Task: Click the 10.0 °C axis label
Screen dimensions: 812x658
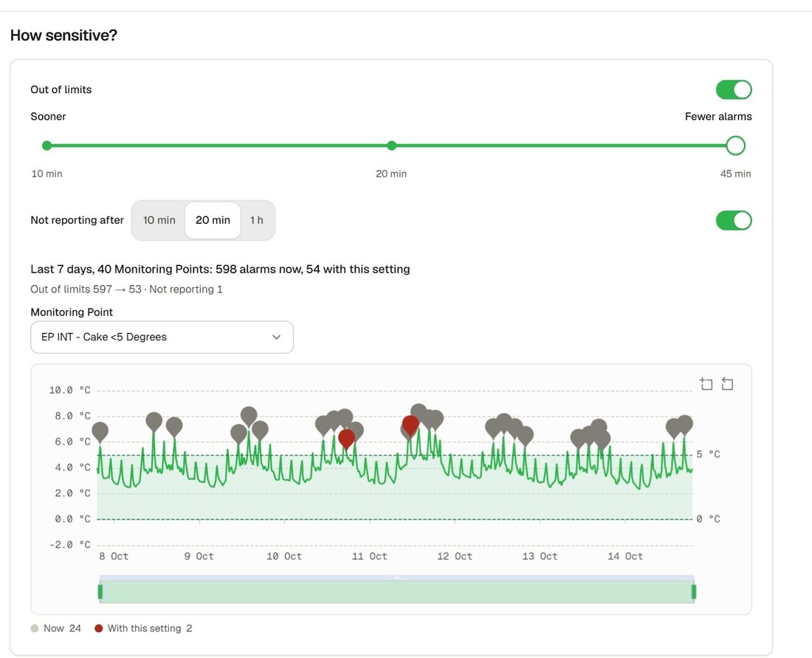Action: coord(69,390)
